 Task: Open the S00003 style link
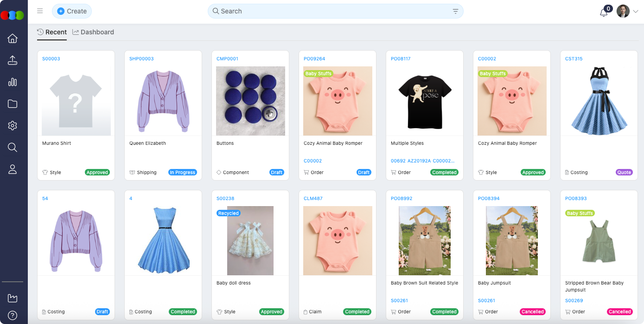(x=51, y=59)
